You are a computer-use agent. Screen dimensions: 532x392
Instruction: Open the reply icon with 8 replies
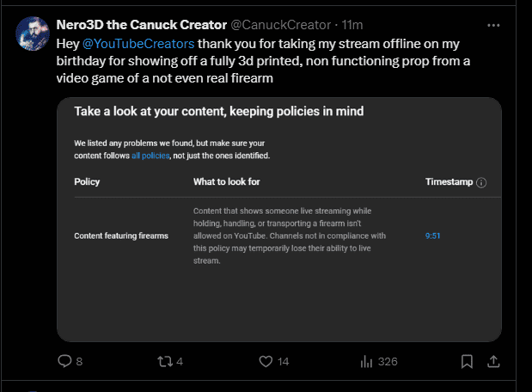click(x=64, y=361)
